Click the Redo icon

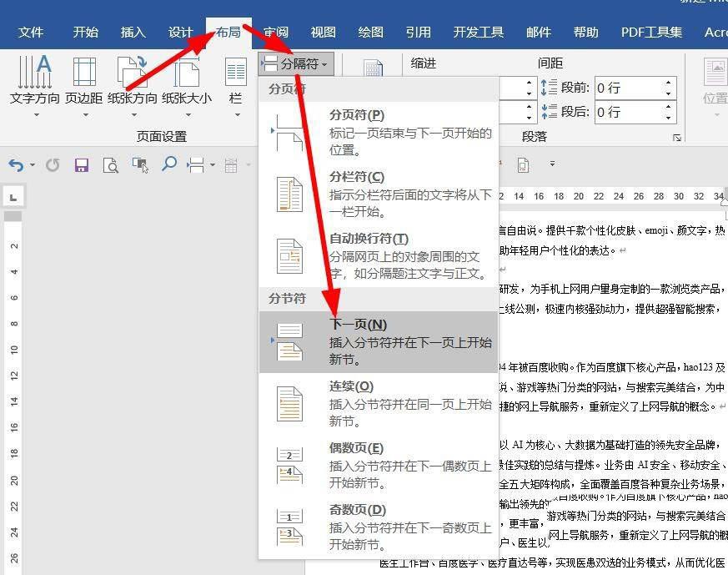tap(53, 165)
